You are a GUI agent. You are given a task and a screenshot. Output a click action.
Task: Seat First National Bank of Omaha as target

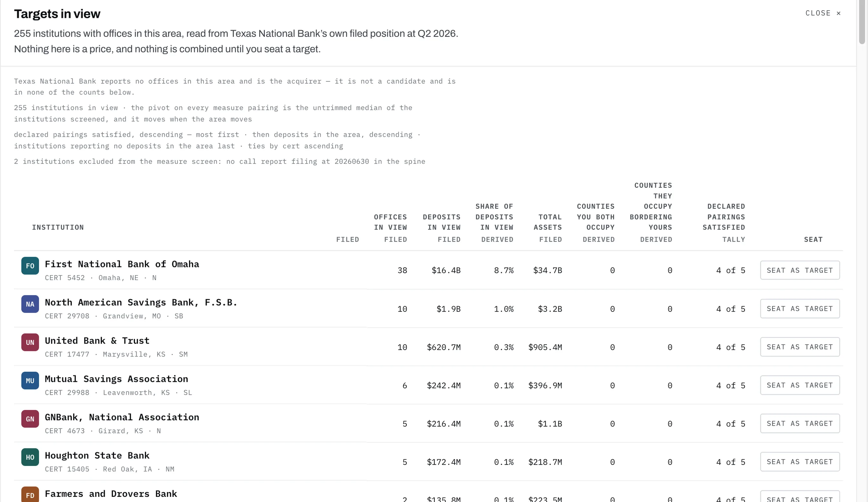pyautogui.click(x=800, y=270)
